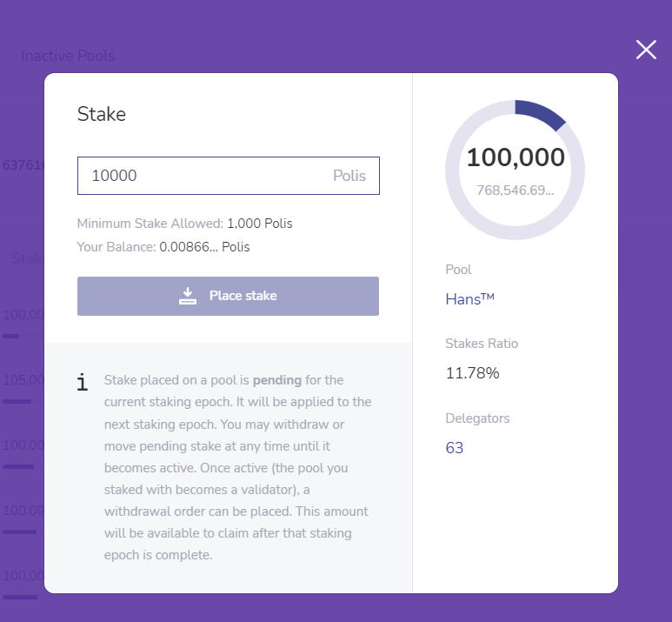Click the Stakes Ratio label
672x622 pixels.
[x=482, y=344]
